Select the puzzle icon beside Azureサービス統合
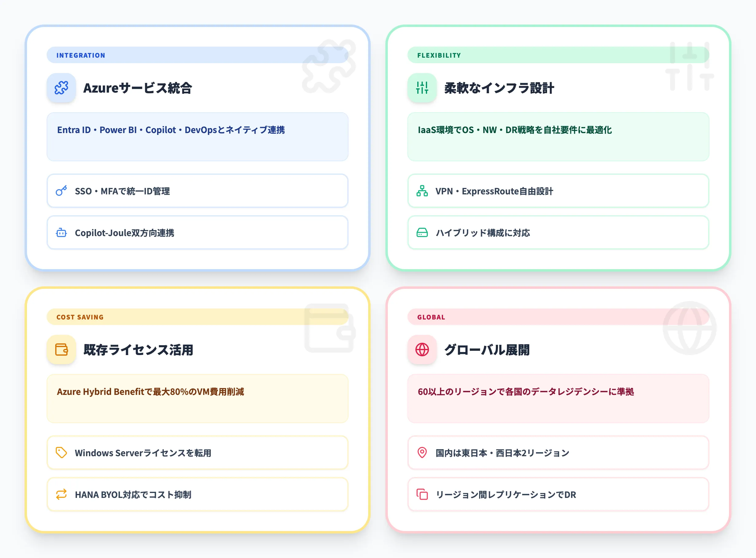 click(61, 89)
